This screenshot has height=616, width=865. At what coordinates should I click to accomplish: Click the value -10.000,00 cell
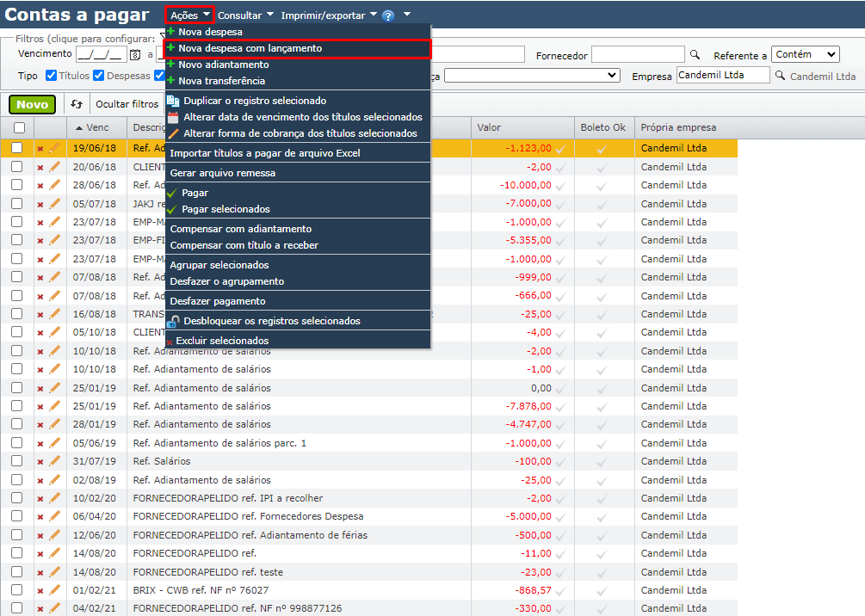pyautogui.click(x=525, y=185)
